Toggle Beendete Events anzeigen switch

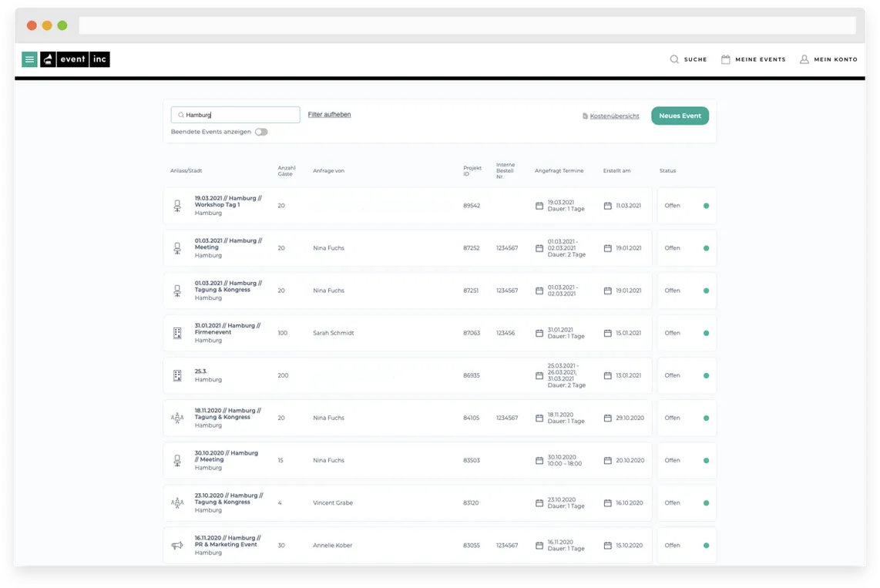(261, 132)
